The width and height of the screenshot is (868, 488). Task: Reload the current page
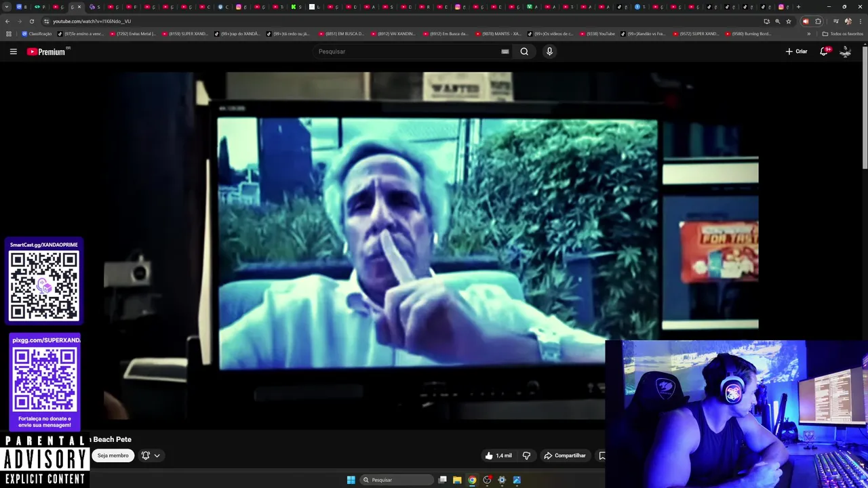[31, 21]
